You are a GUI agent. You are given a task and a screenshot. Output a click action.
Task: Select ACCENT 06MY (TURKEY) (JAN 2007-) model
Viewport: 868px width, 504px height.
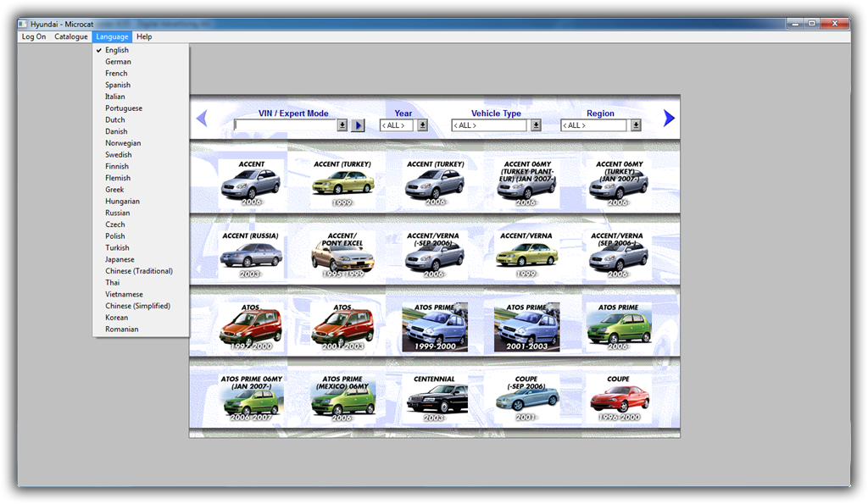tap(619, 184)
